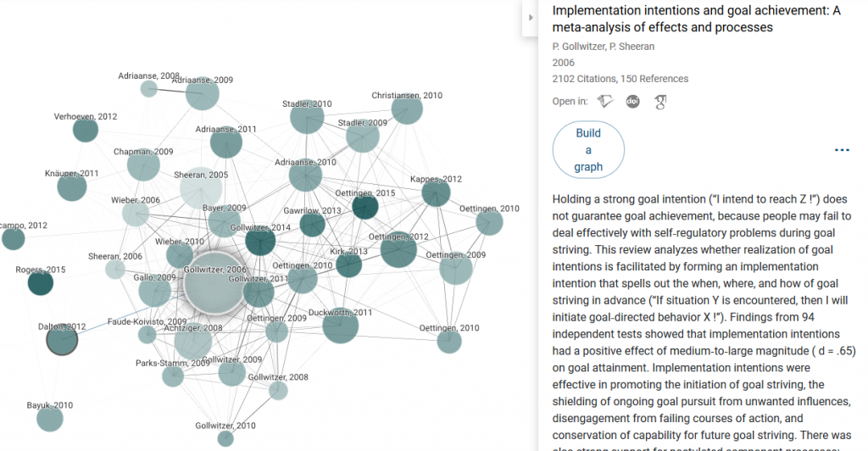Image resolution: width=868 pixels, height=451 pixels.
Task: Select the Sheeran, 2005 node
Action: click(x=201, y=187)
